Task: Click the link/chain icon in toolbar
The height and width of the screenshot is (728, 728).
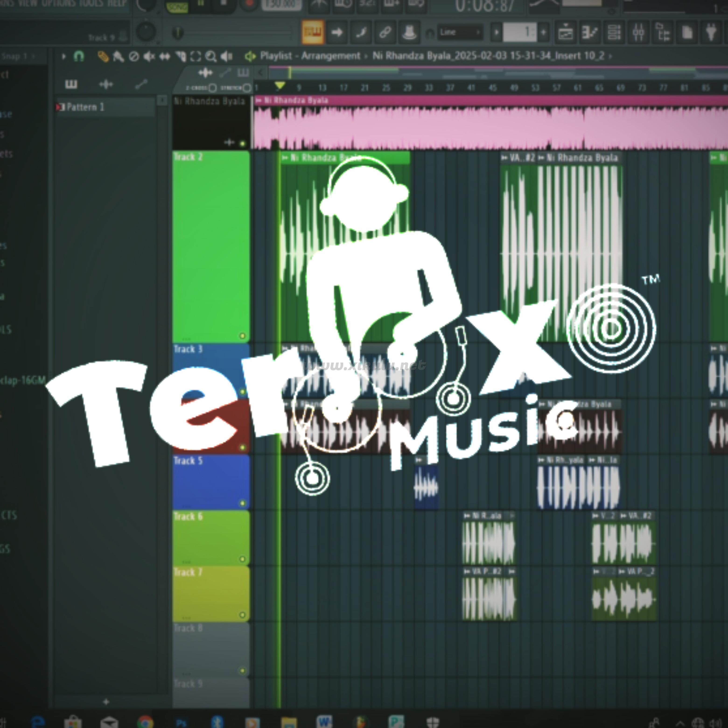Action: (x=385, y=33)
